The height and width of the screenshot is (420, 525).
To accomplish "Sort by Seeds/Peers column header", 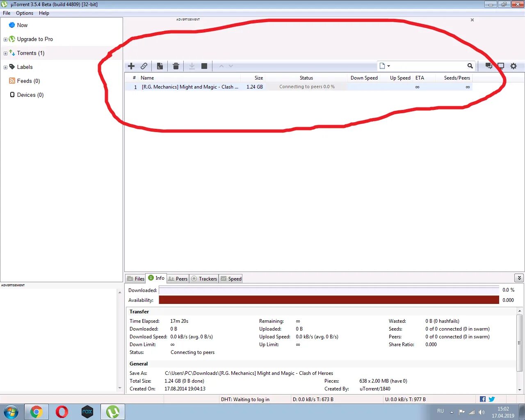I will pyautogui.click(x=455, y=78).
